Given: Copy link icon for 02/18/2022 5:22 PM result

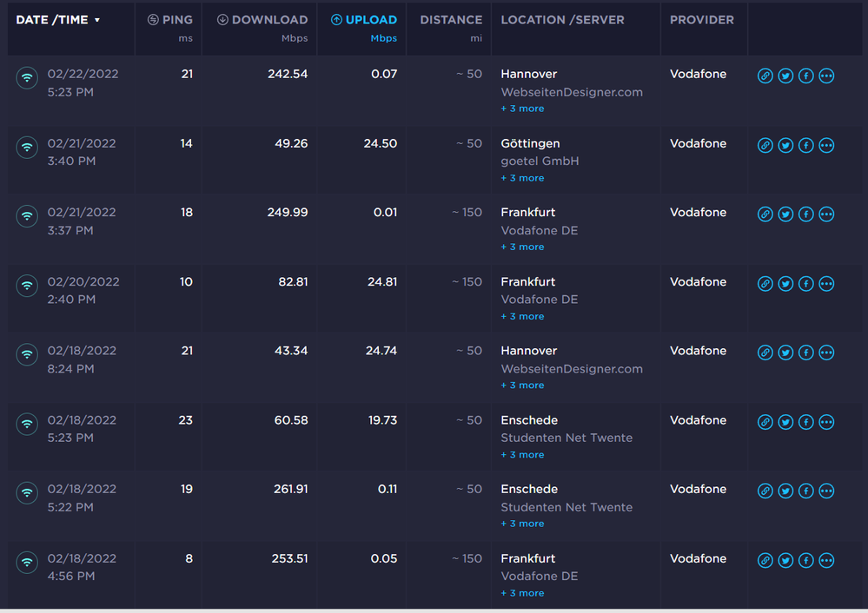Looking at the screenshot, I should [x=765, y=491].
